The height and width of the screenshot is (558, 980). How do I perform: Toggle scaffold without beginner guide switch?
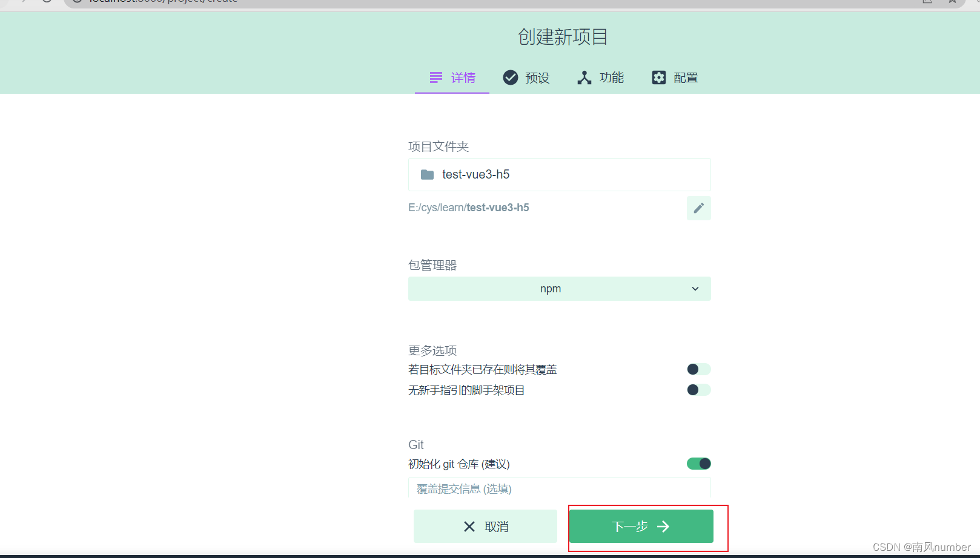(x=698, y=390)
